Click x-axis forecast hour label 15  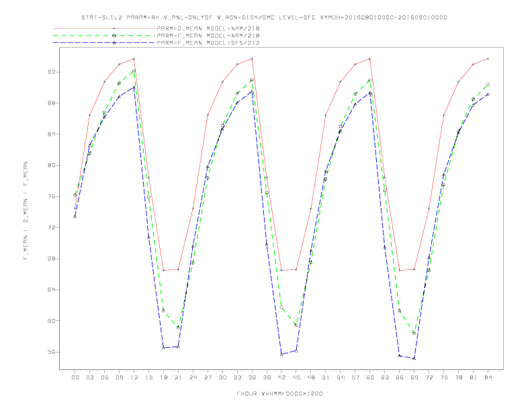point(148,377)
